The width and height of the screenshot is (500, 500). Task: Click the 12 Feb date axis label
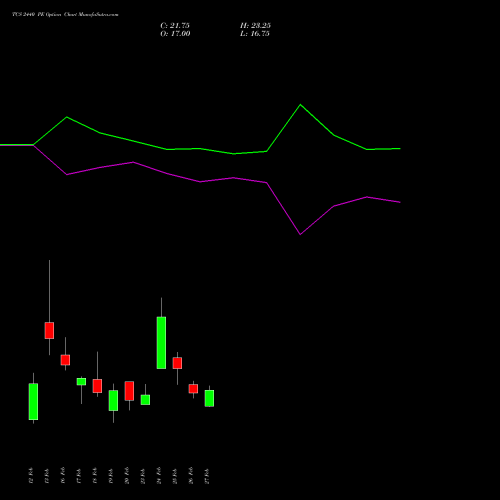(31, 476)
